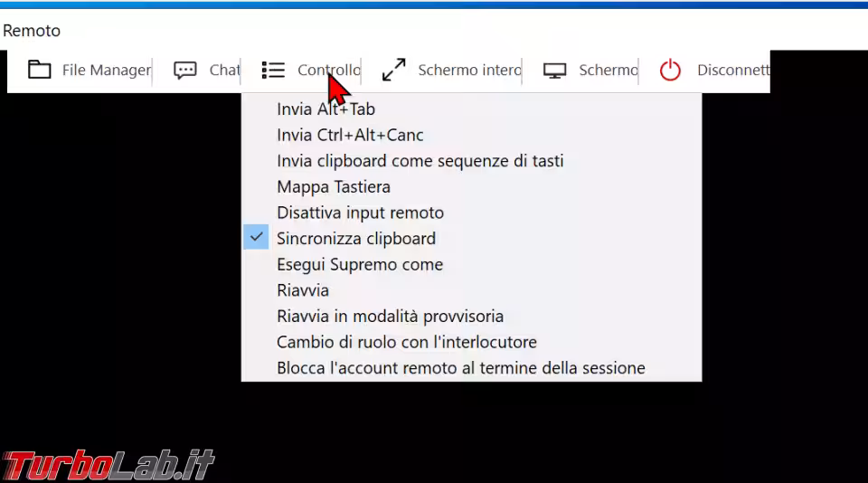Click Sincronizza clipboard menu text
Screen dimensions: 868x483
coord(356,239)
